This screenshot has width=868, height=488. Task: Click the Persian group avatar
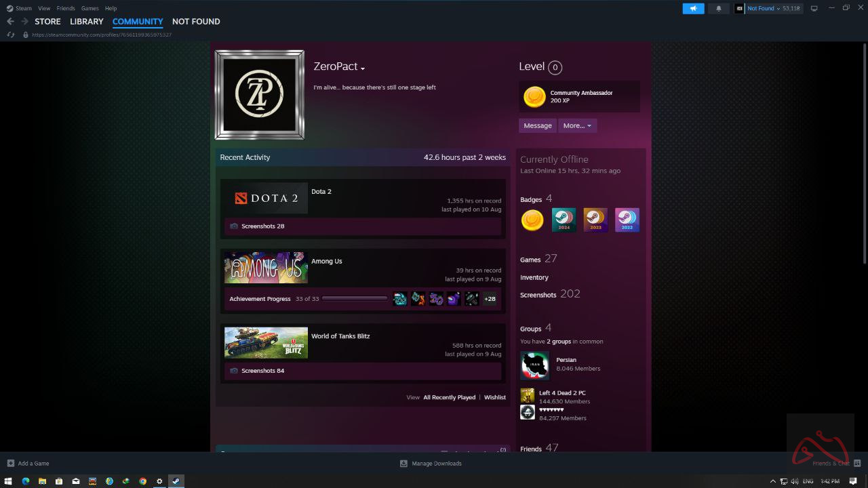tap(534, 365)
